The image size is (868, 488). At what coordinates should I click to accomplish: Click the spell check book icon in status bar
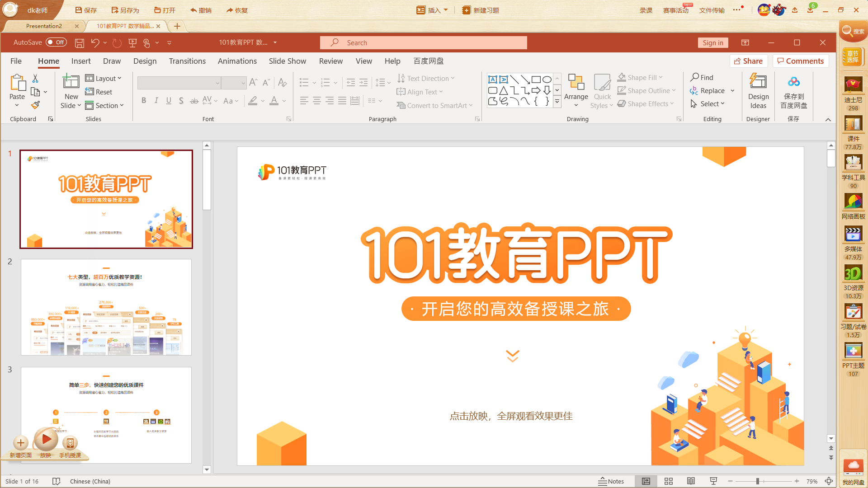pyautogui.click(x=56, y=481)
